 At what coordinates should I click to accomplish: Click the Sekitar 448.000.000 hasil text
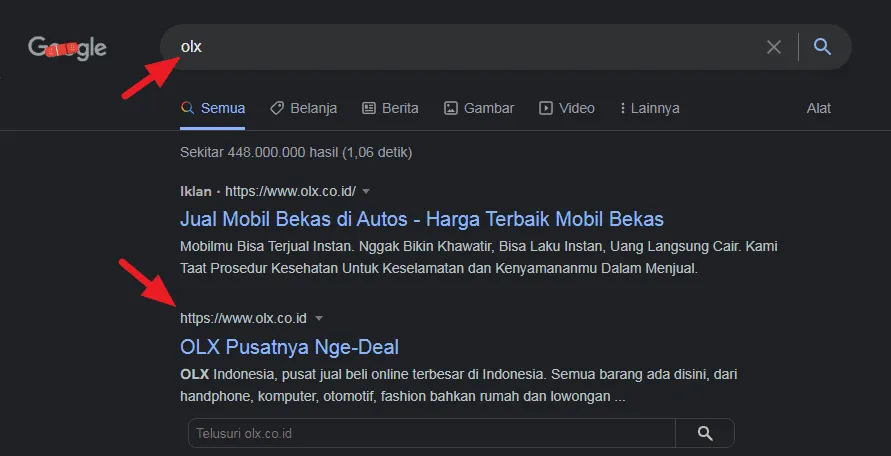[296, 152]
